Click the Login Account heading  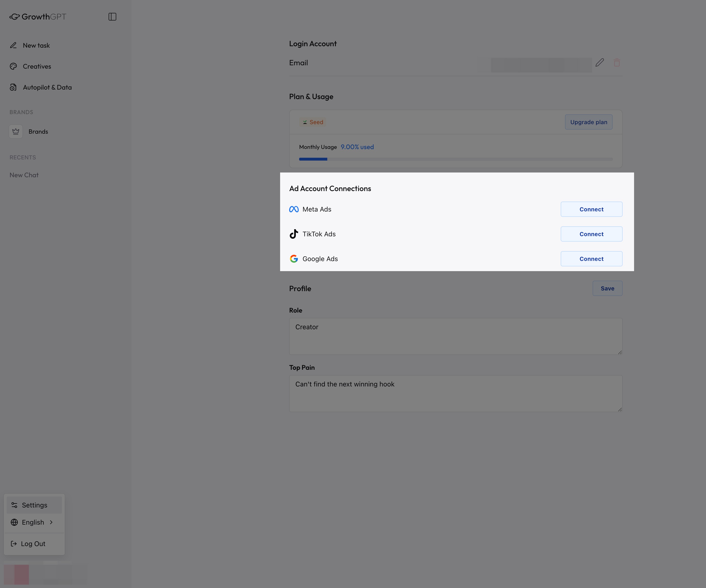[313, 44]
